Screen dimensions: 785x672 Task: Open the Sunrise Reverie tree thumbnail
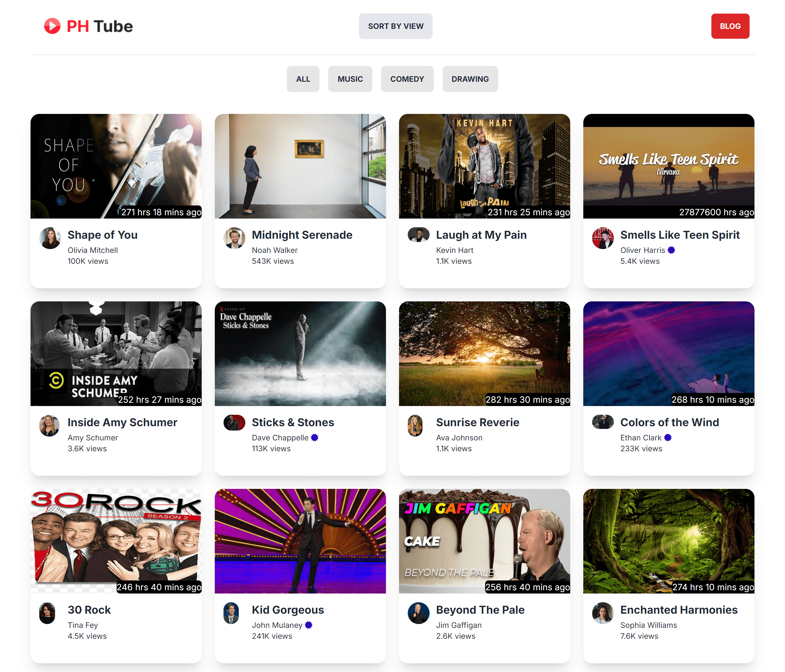[484, 354]
